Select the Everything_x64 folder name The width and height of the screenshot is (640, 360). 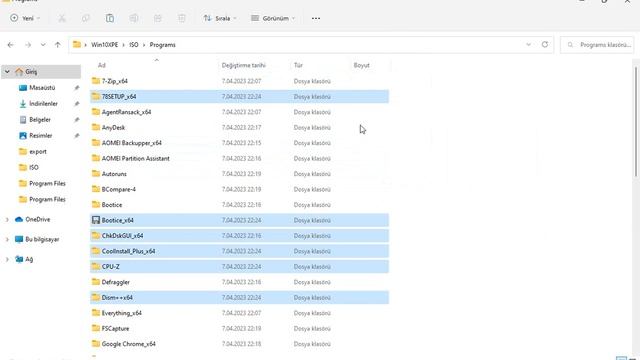(122, 313)
